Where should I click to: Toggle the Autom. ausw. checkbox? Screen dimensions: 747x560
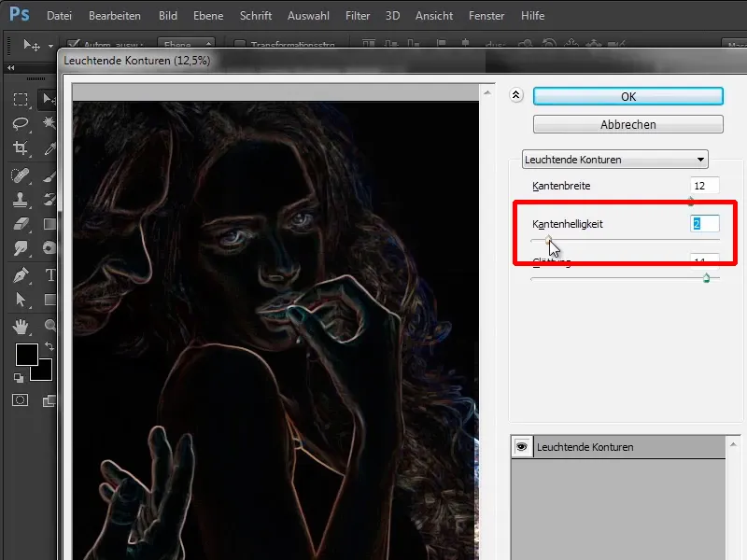tap(74, 45)
